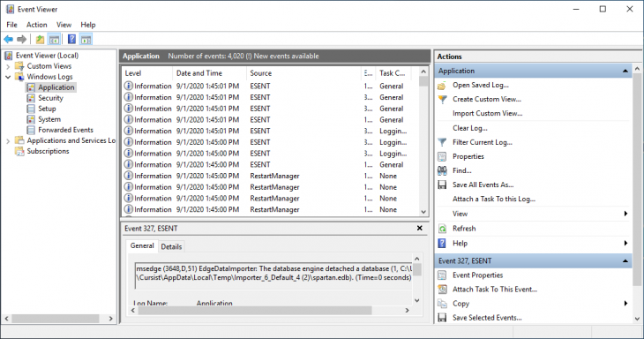644x339 pixels.
Task: Expand the Custom Views tree node
Action: coord(8,66)
